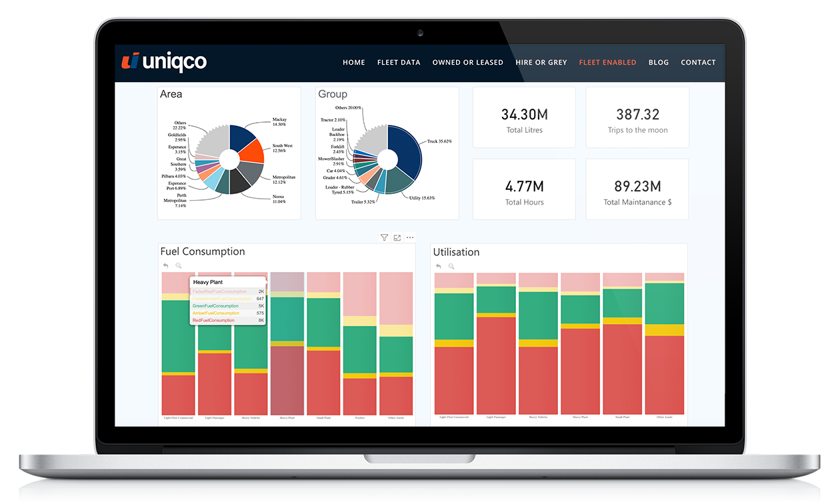Select HOME in the navigation bar

coord(354,62)
